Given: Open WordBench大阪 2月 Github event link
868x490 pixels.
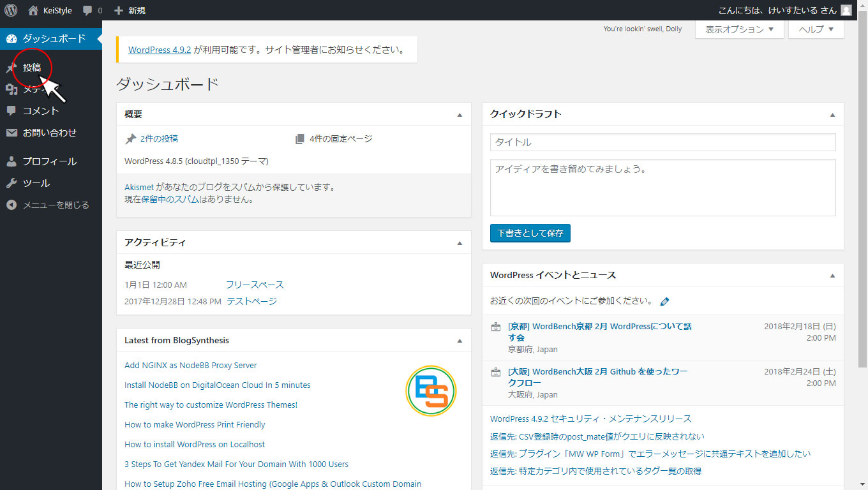Looking at the screenshot, I should [598, 377].
